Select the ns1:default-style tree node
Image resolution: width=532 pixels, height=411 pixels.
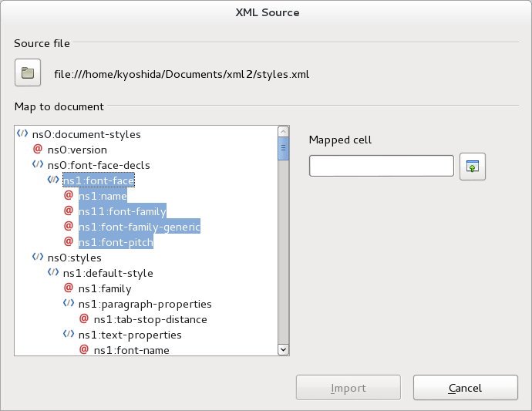(x=108, y=273)
